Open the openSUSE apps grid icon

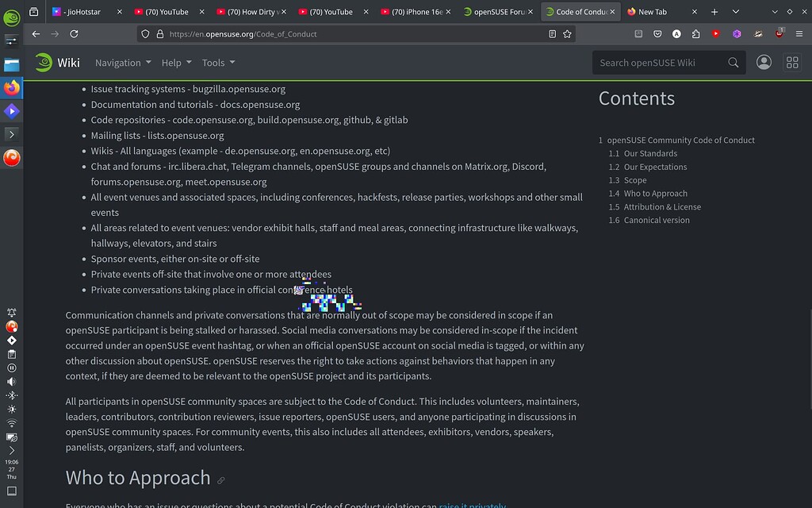coord(792,62)
